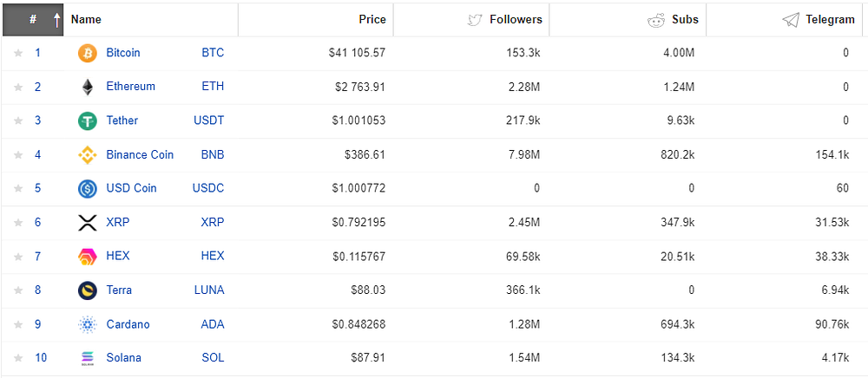This screenshot has width=868, height=378.
Task: Open the ADA ticker symbol link
Action: tap(212, 324)
